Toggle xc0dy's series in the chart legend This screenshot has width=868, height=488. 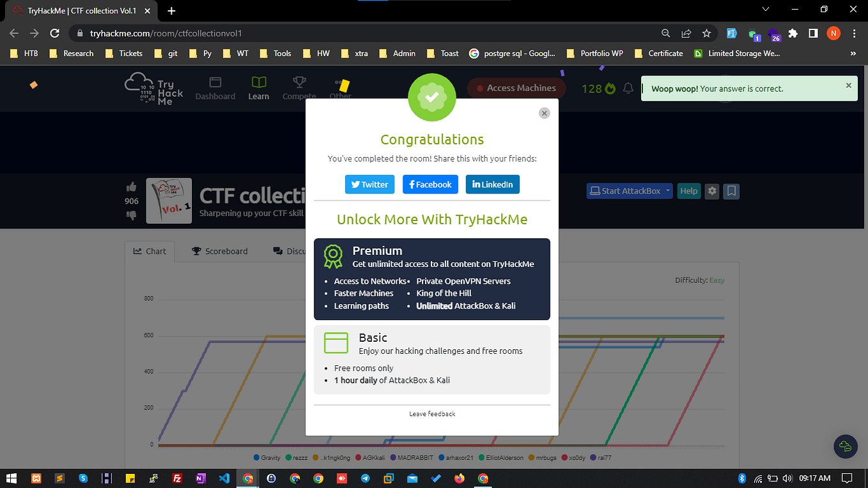(575, 457)
